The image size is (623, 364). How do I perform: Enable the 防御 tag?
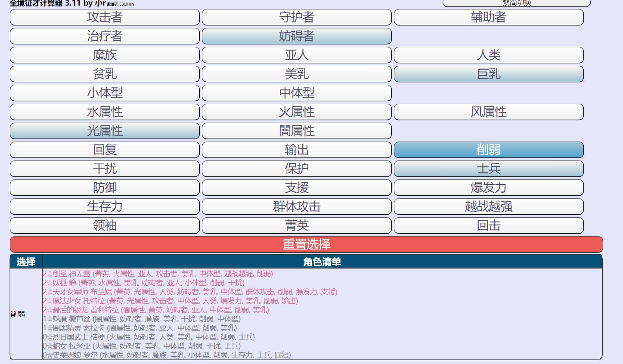click(x=105, y=188)
